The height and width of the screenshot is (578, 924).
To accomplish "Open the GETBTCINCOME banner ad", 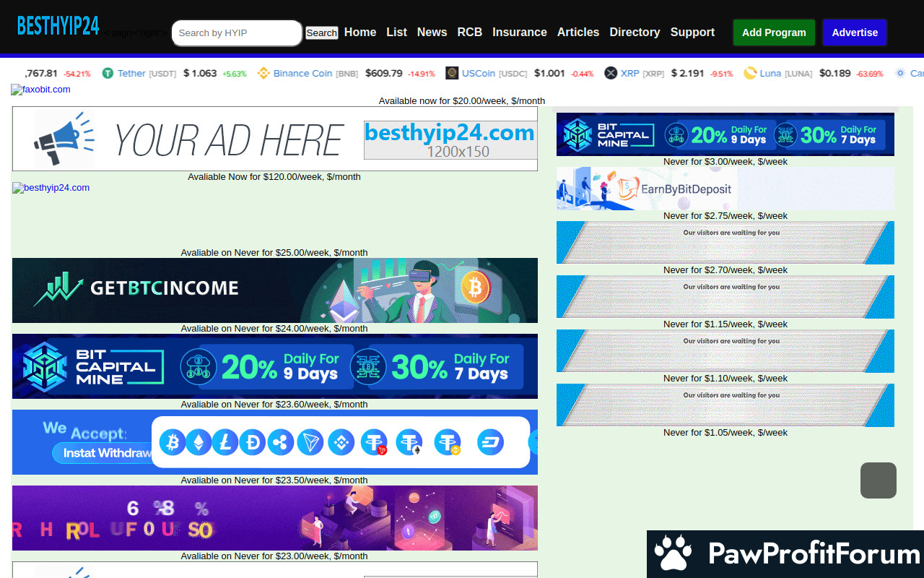I will (x=275, y=290).
